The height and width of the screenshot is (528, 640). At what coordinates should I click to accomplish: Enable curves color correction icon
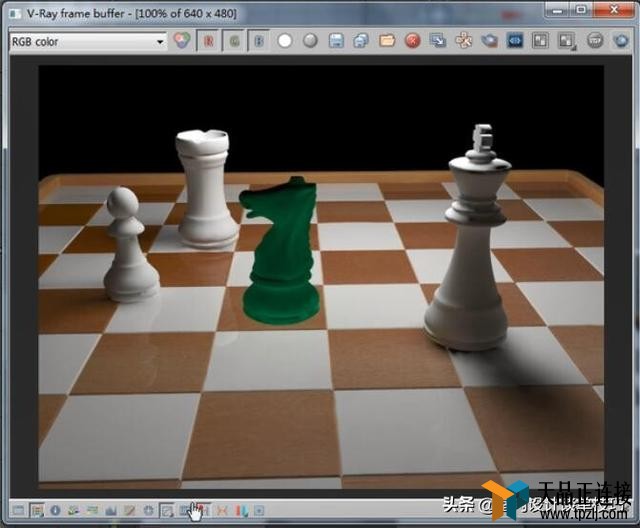pos(92,510)
